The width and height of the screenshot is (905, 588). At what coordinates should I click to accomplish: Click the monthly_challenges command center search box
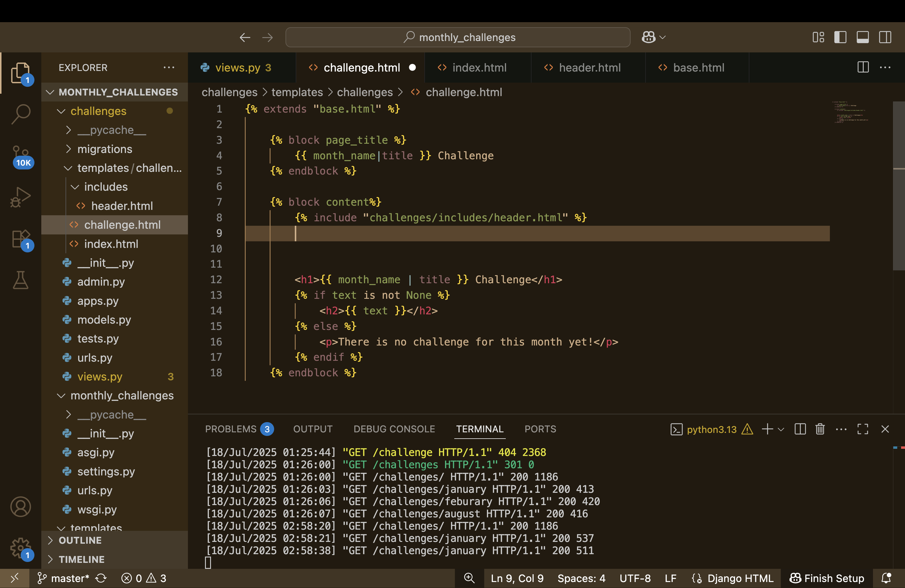tap(458, 37)
